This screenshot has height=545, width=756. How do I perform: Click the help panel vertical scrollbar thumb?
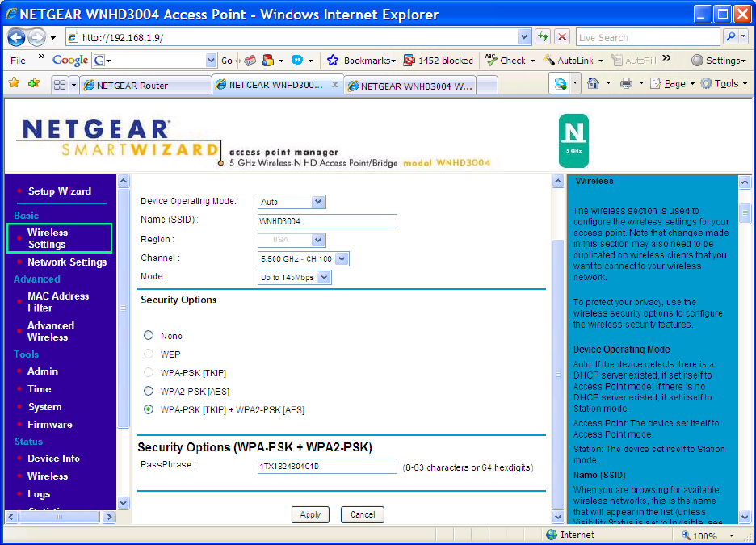click(745, 212)
